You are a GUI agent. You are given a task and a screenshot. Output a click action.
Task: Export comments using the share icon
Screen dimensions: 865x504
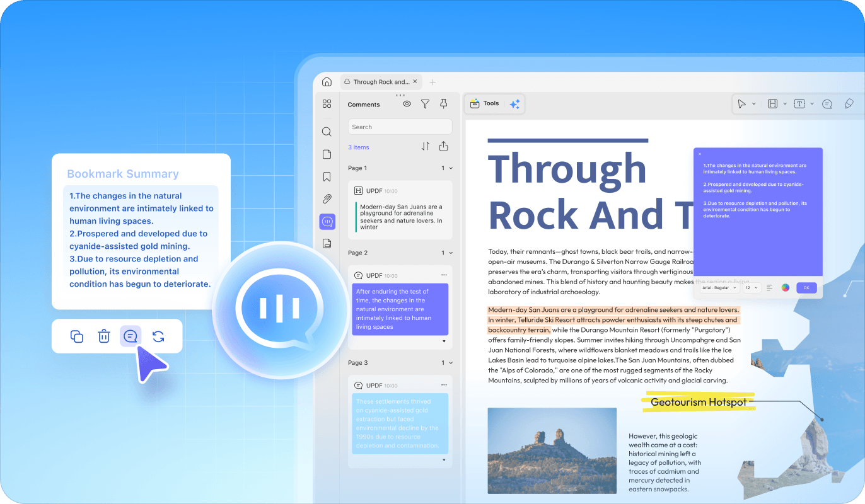coord(443,146)
